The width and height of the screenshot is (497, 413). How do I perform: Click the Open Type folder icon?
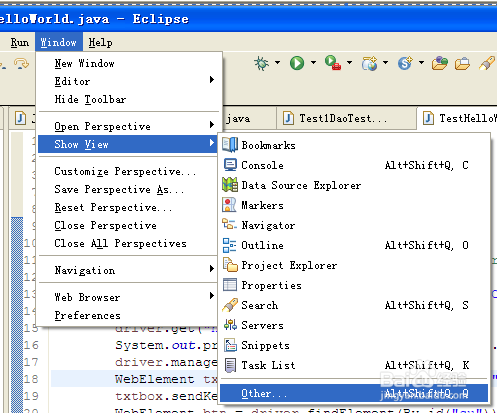point(440,63)
